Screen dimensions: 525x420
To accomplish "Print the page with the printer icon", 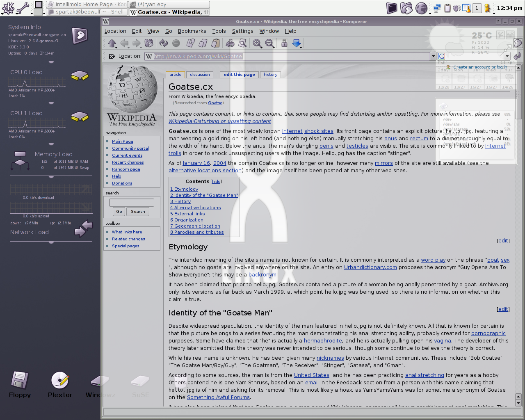I will (230, 43).
